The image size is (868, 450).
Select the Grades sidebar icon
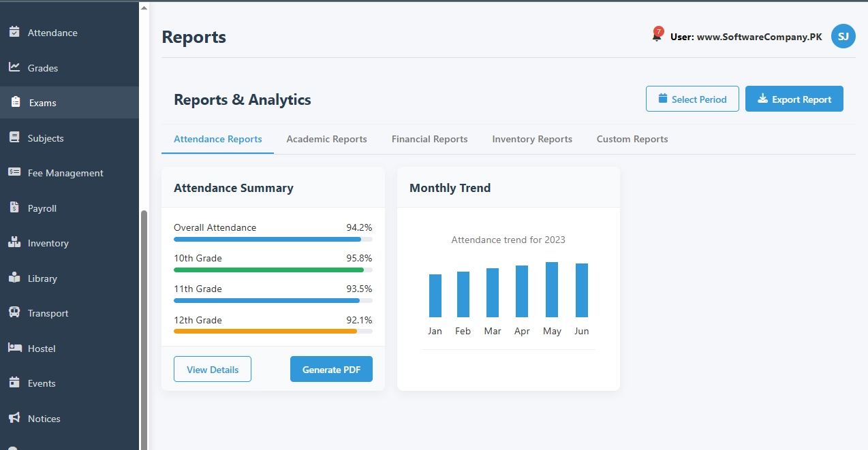[14, 67]
